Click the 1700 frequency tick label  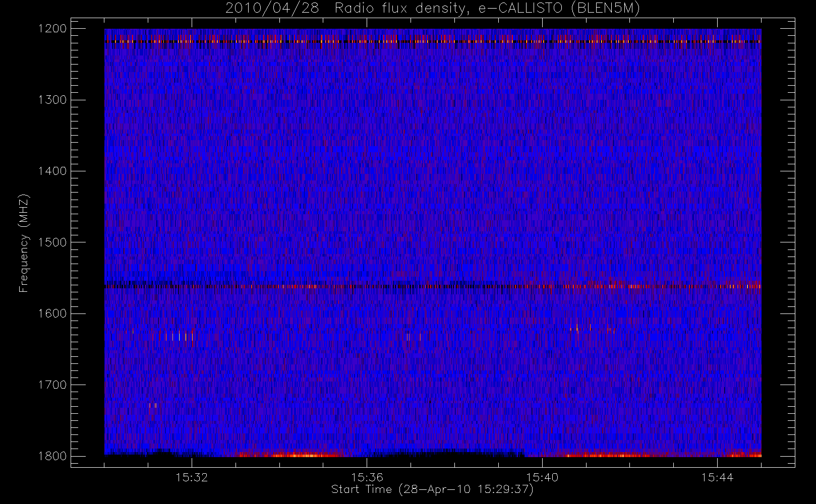point(52,385)
